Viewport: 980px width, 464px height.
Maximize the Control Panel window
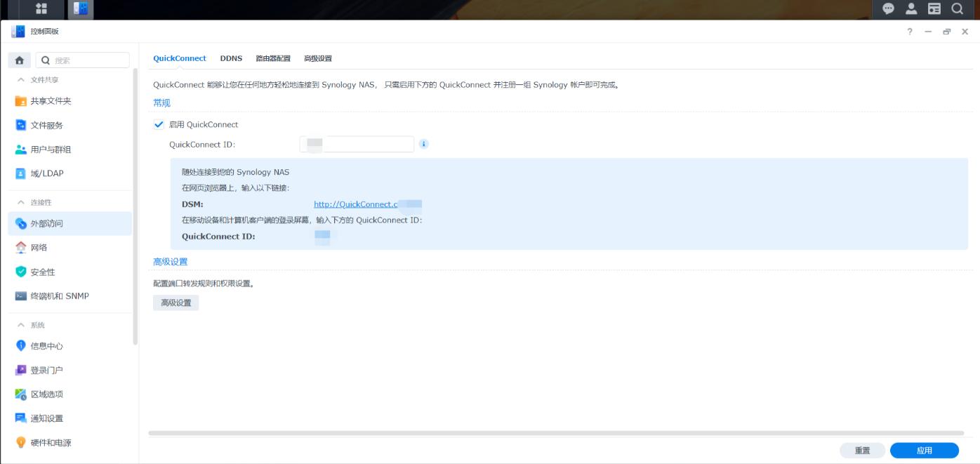[947, 32]
